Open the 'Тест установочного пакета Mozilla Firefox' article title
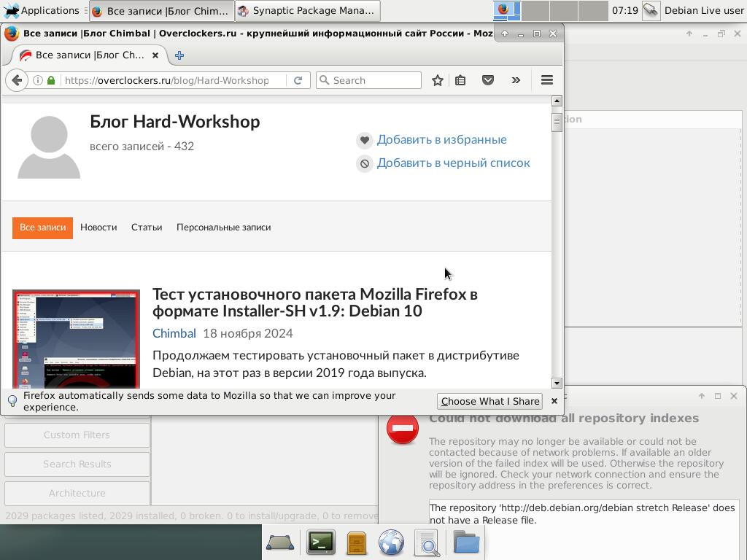 click(315, 303)
